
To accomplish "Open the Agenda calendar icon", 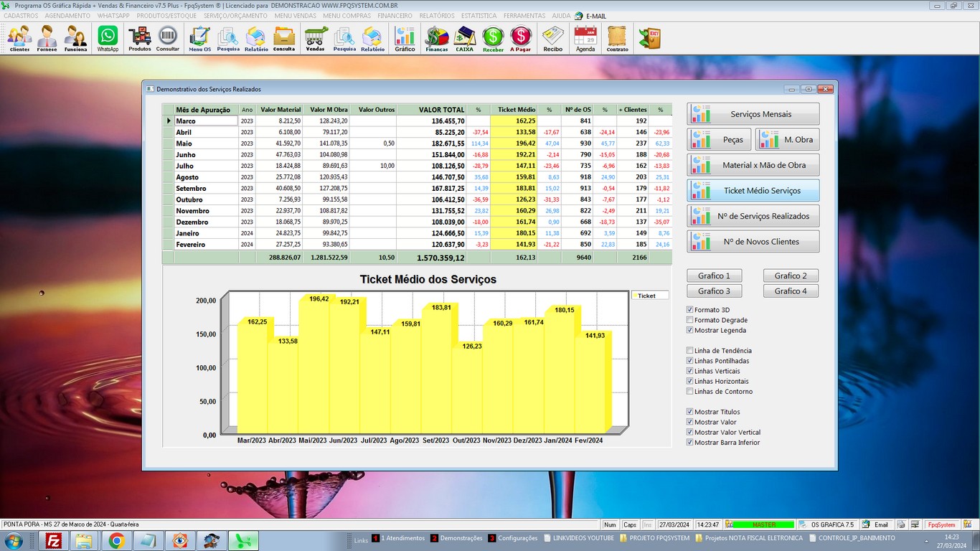I will (x=585, y=38).
